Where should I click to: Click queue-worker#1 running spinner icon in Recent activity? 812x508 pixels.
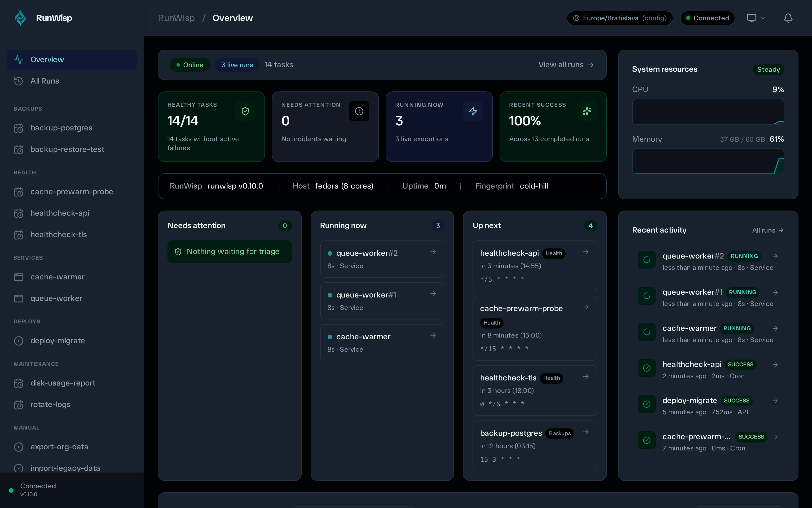pos(646,296)
